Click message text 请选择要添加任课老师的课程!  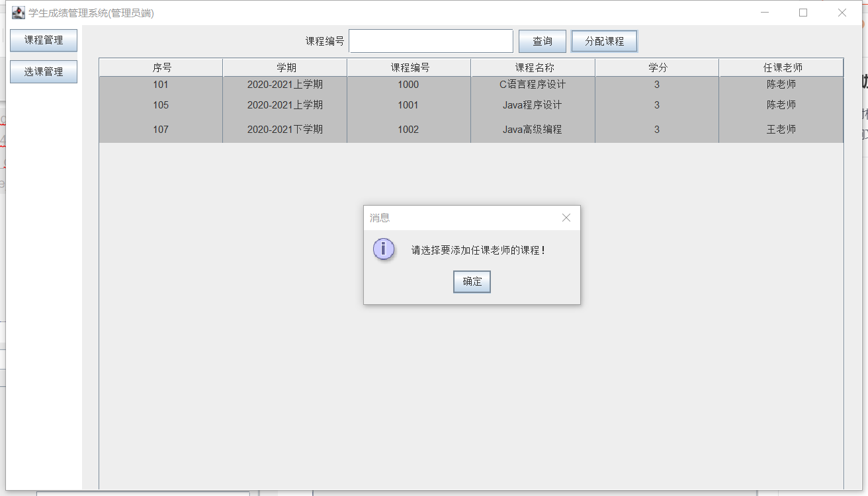(x=478, y=251)
